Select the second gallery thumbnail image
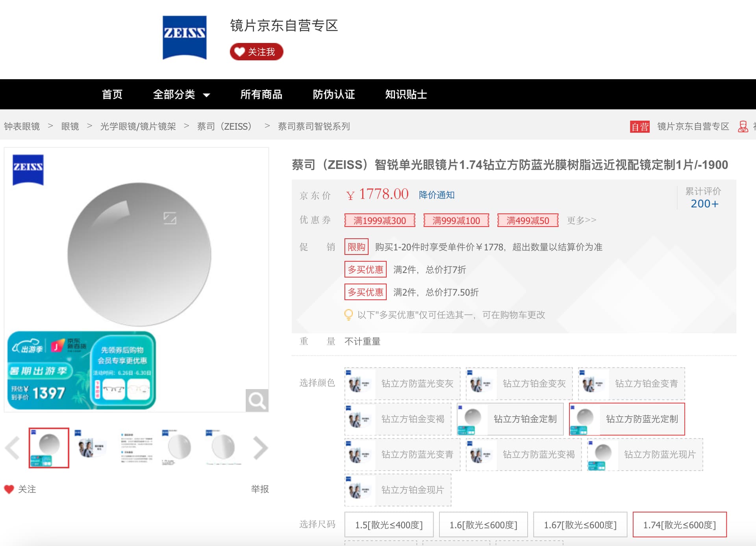This screenshot has width=756, height=546. click(x=92, y=448)
